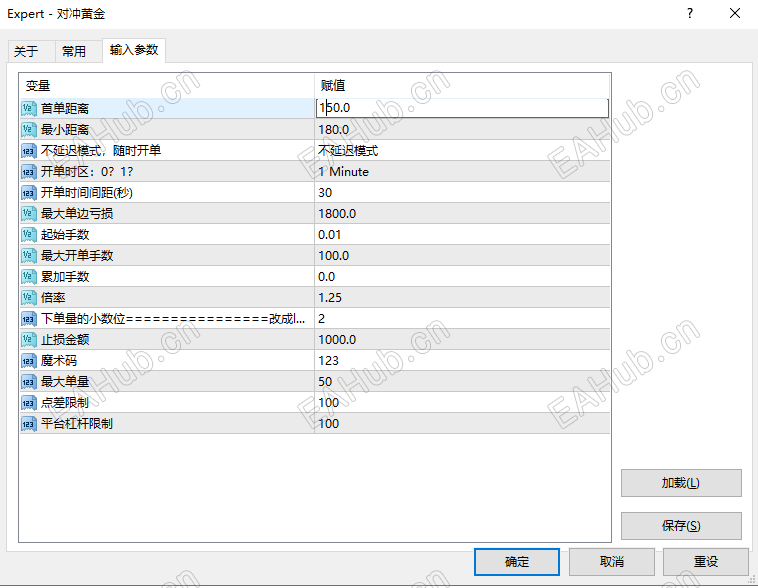The height and width of the screenshot is (588, 758).
Task: Click the icon beside 最小距离
Action: [29, 130]
